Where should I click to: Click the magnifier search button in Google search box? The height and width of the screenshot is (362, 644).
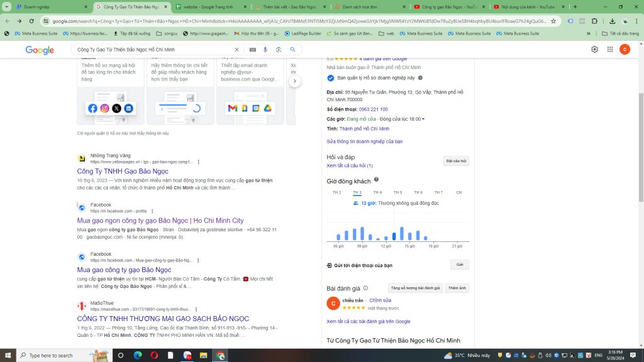pos(292,50)
